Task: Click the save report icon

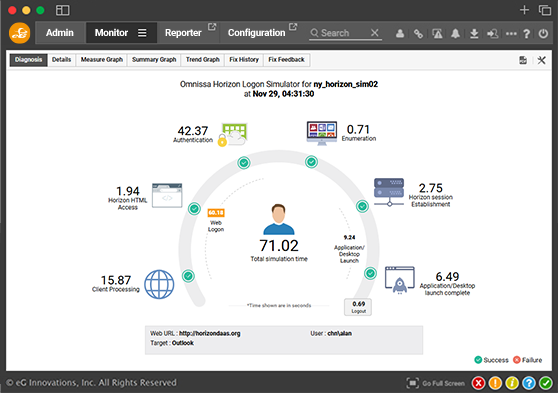Action: point(523,60)
